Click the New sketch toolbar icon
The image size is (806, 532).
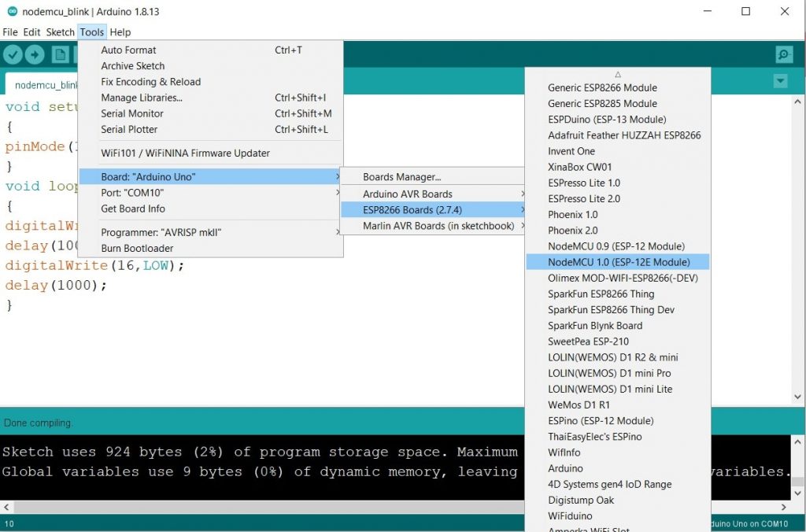[x=60, y=54]
